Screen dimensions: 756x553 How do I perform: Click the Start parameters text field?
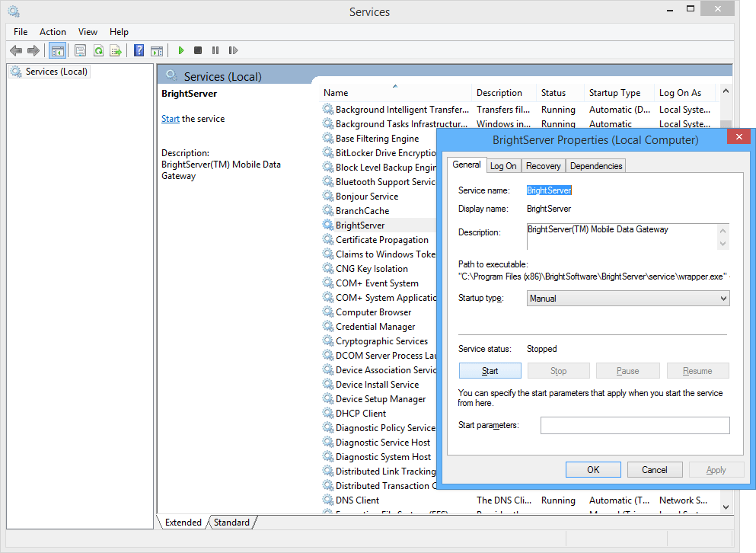pos(634,425)
